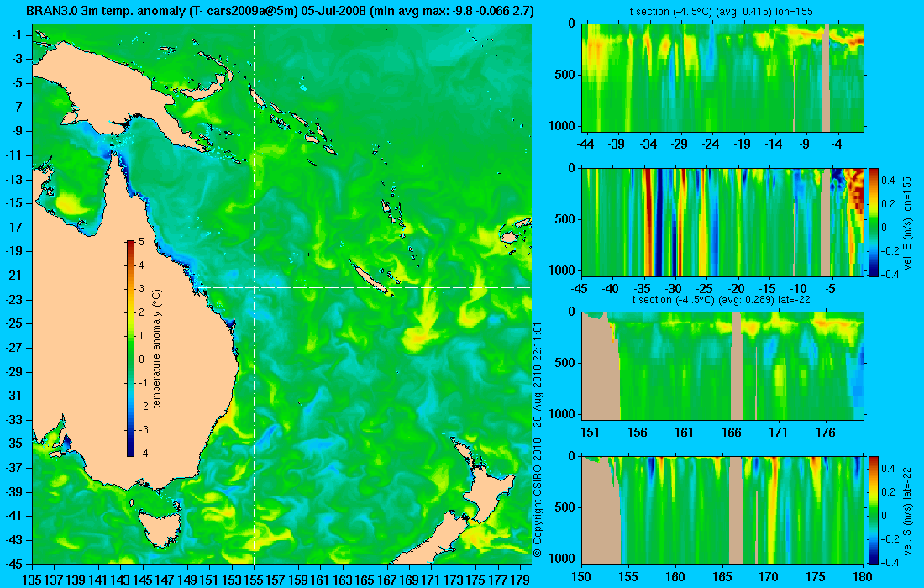
Task: Click the '500' depth tick of lon=155 temperature section
Action: click(x=565, y=75)
